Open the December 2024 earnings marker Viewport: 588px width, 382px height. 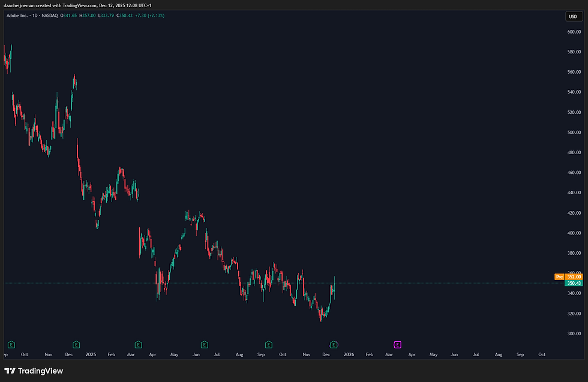(x=76, y=344)
